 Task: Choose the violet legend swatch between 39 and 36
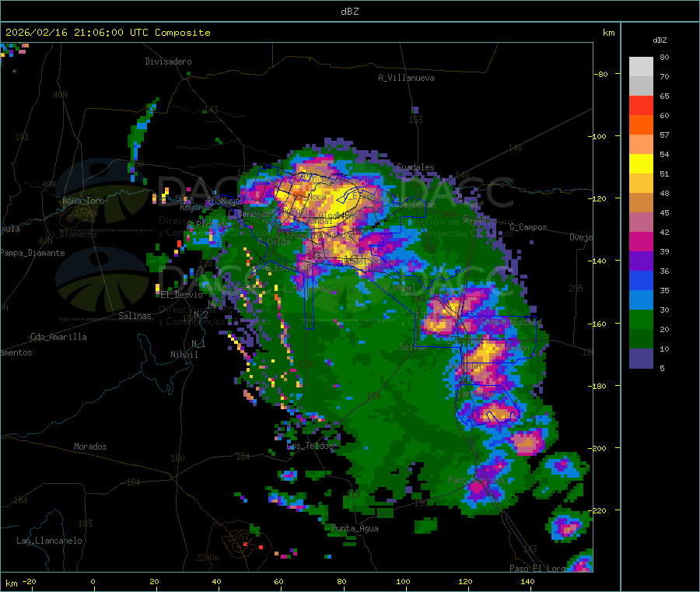[641, 261]
